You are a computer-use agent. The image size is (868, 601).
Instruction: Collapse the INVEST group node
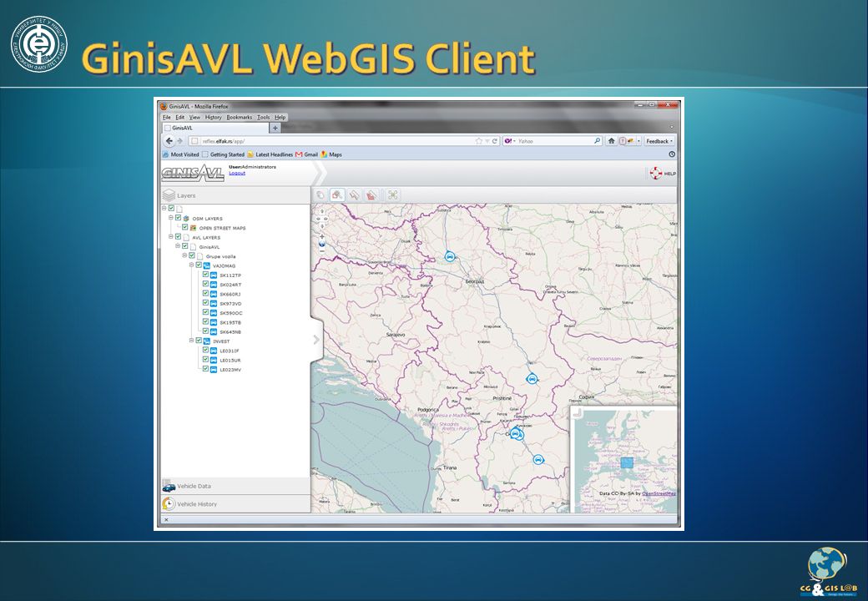191,341
